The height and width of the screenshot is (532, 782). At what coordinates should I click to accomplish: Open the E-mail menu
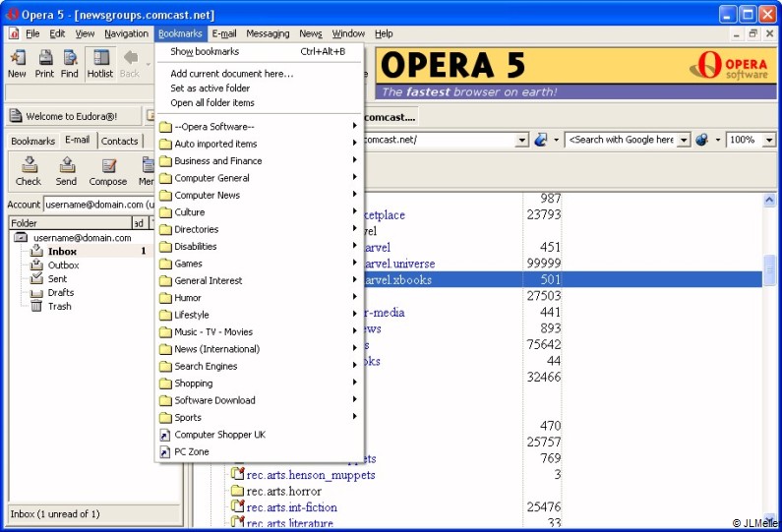coord(224,33)
